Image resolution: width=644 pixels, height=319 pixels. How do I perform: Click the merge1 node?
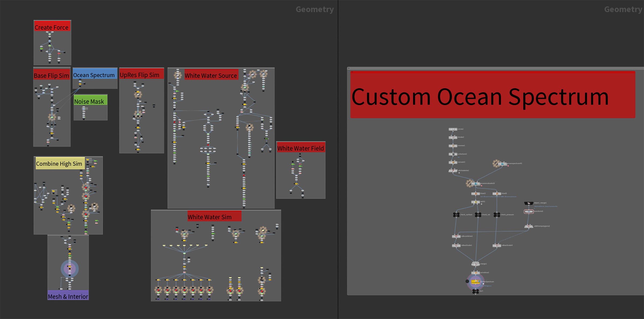click(x=475, y=264)
